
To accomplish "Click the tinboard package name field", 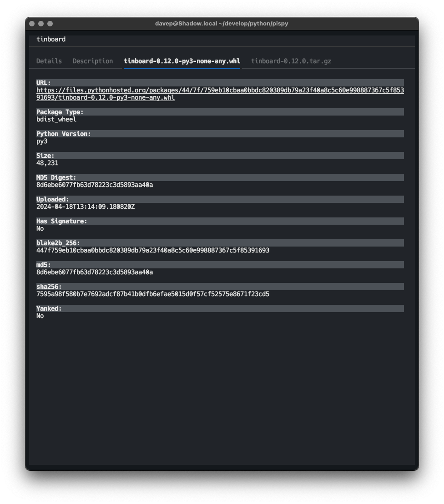I will pyautogui.click(x=51, y=39).
